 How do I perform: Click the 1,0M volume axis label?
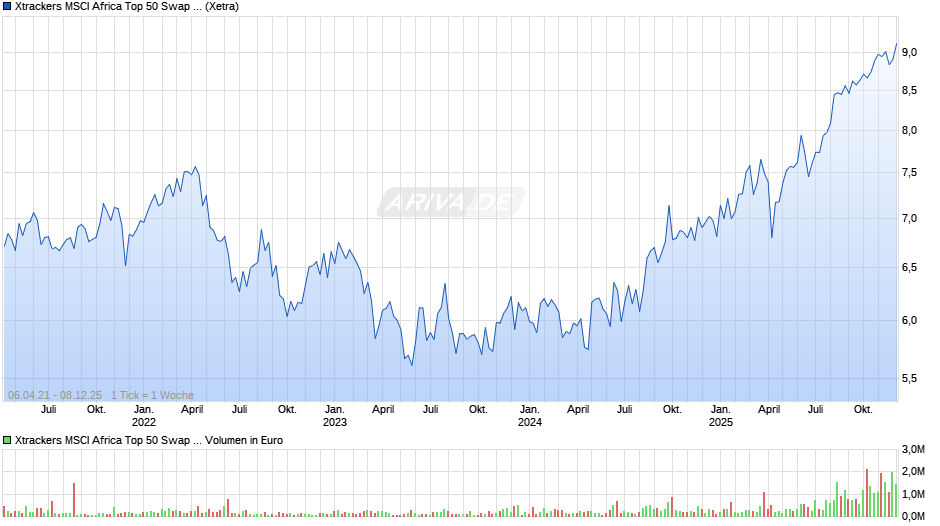(x=913, y=495)
